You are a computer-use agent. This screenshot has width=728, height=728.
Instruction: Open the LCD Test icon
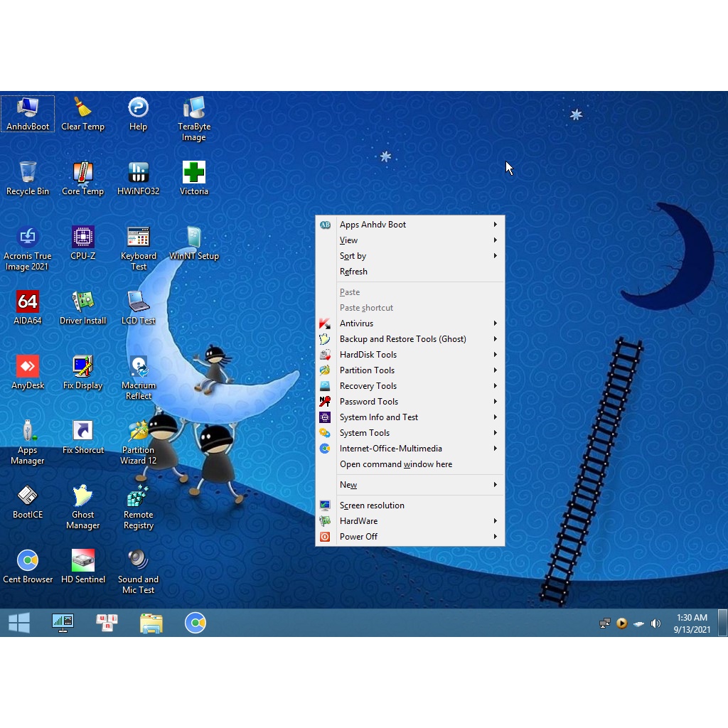(x=138, y=307)
